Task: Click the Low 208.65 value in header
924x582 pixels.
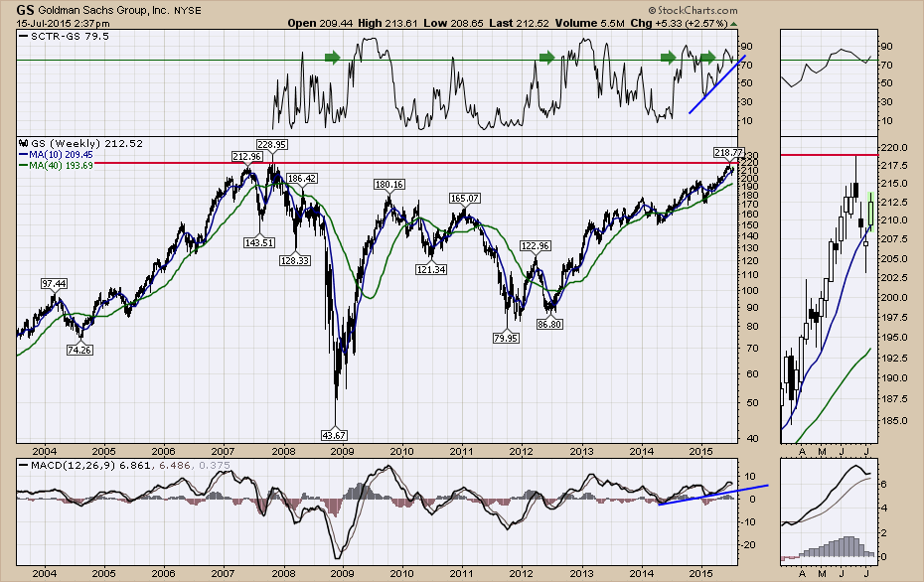Action: (x=453, y=24)
